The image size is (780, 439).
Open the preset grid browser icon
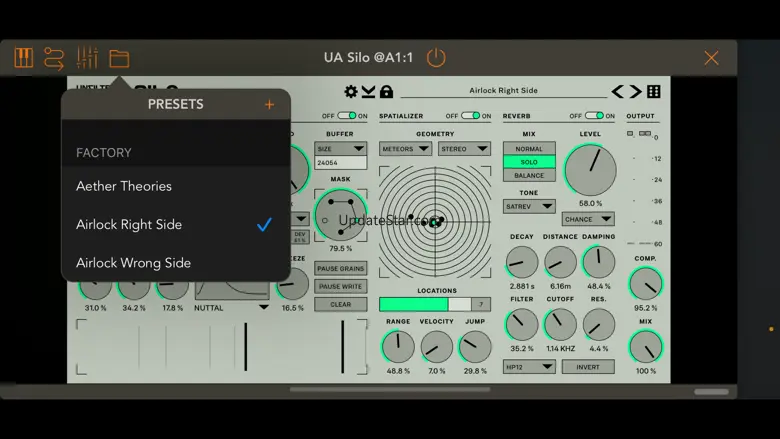coord(654,91)
